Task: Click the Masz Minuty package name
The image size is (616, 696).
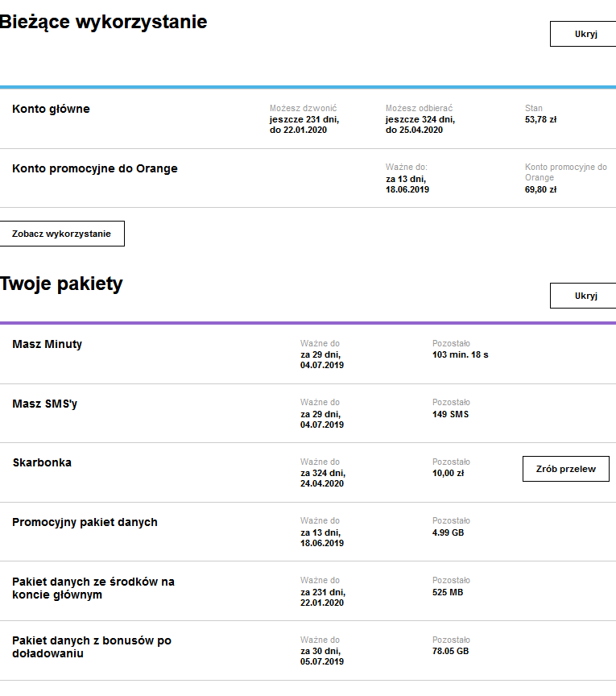Action: (48, 344)
